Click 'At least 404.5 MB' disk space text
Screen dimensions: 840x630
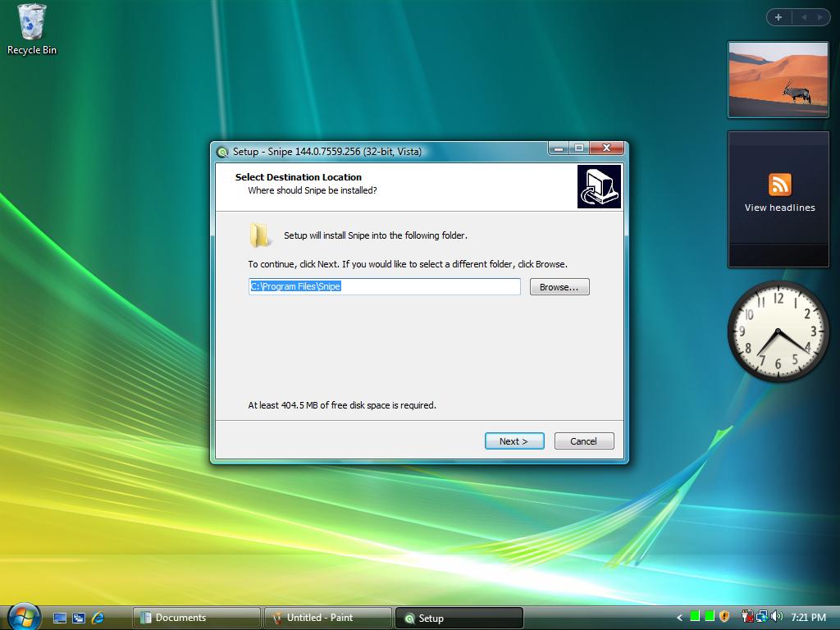tap(342, 405)
